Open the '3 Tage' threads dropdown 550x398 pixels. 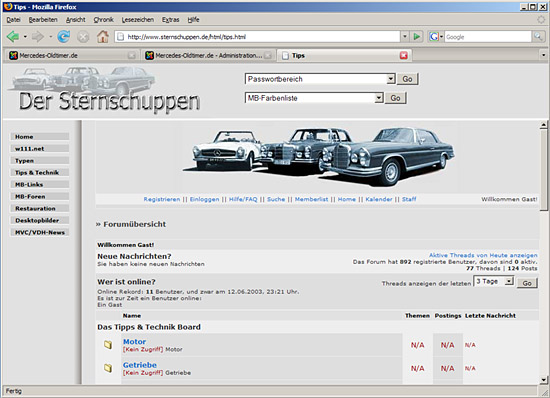[x=509, y=281]
